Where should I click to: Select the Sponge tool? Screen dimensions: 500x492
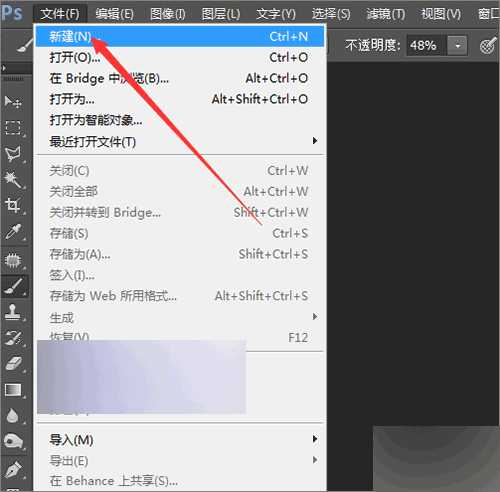click(13, 442)
